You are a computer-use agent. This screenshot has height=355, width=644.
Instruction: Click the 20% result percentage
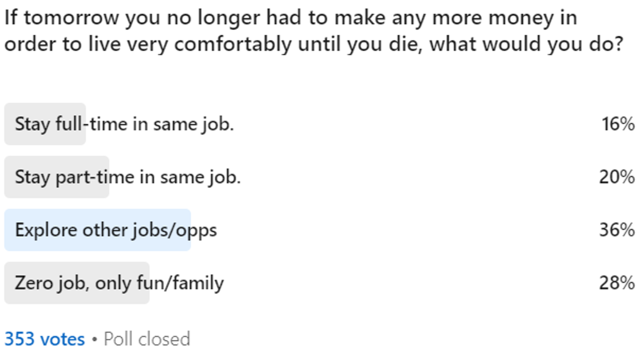tap(616, 177)
